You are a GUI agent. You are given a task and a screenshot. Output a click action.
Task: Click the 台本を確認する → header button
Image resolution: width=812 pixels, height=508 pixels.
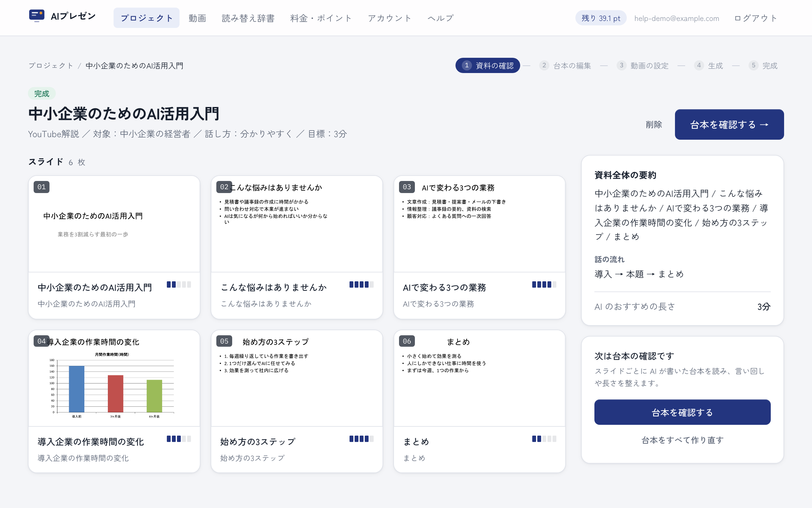(729, 124)
